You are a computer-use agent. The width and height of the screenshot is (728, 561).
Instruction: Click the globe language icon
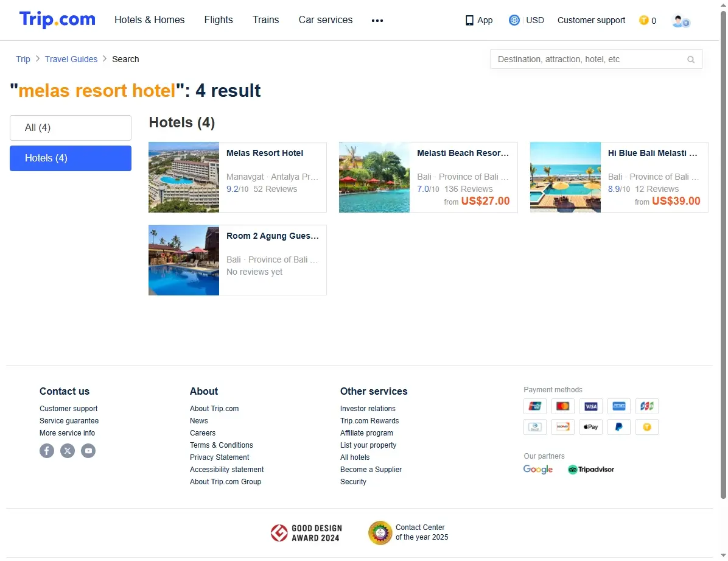coord(514,20)
